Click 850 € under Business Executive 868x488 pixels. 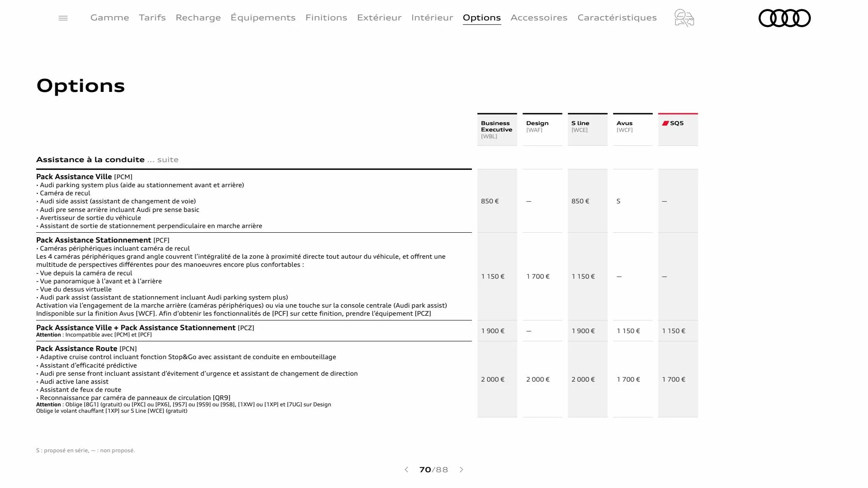coord(490,201)
